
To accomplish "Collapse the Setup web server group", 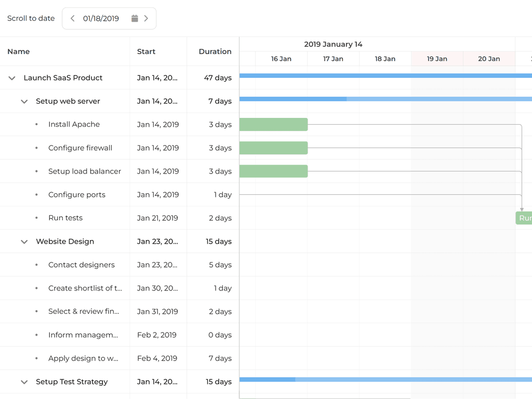I will point(24,101).
